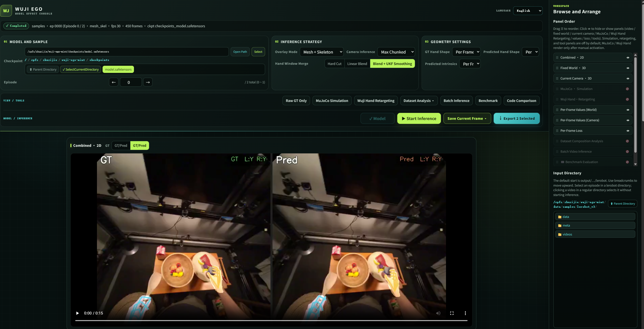644x329 pixels.
Task: Hide the Per-Frame Values (World) panel
Action: tap(628, 110)
